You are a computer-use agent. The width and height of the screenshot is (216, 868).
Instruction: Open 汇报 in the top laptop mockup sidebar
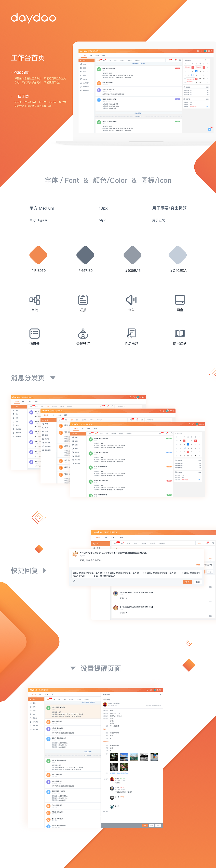point(86,68)
